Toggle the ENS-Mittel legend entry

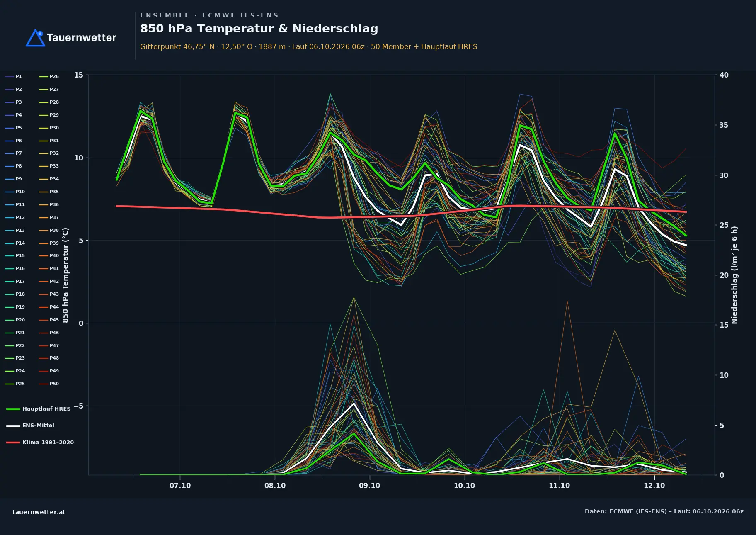pos(30,425)
